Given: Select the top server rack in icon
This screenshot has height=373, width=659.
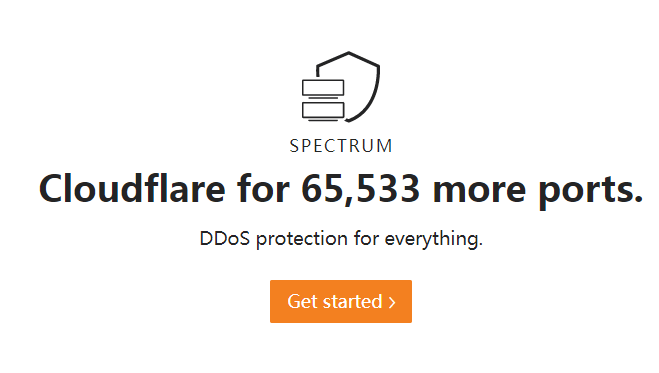Looking at the screenshot, I should pyautogui.click(x=323, y=88).
